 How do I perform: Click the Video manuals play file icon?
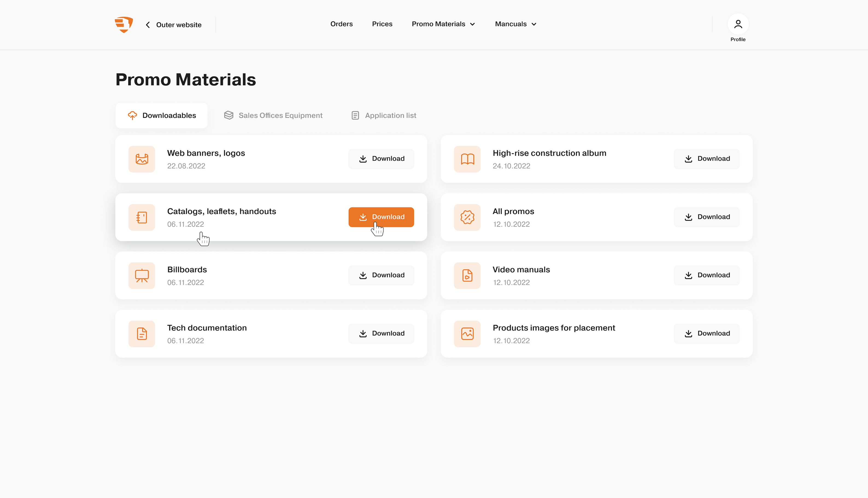pyautogui.click(x=467, y=275)
